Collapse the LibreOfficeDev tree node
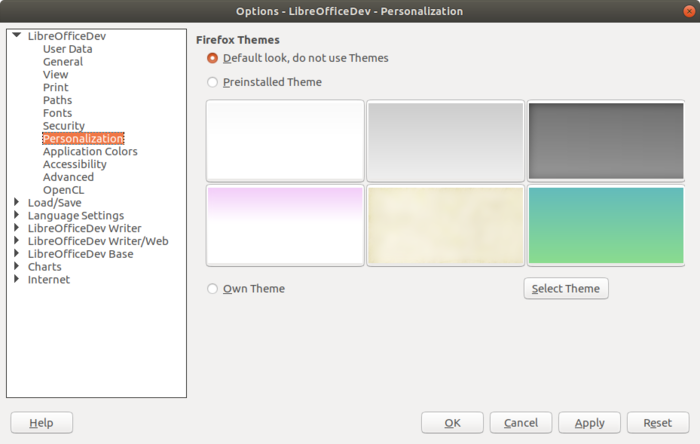The height and width of the screenshot is (444, 700). click(x=17, y=35)
